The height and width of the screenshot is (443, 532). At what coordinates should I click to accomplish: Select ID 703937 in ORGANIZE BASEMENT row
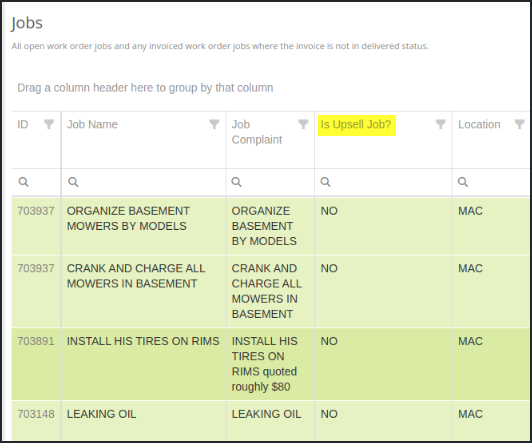[36, 211]
